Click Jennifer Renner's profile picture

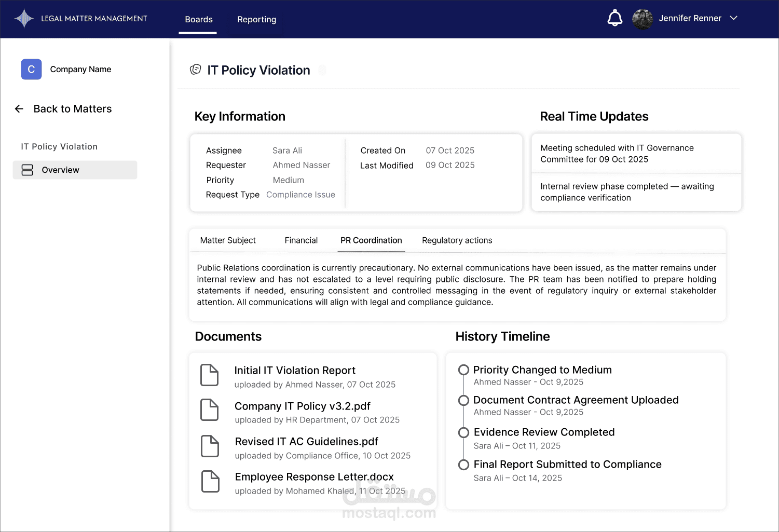coord(643,19)
